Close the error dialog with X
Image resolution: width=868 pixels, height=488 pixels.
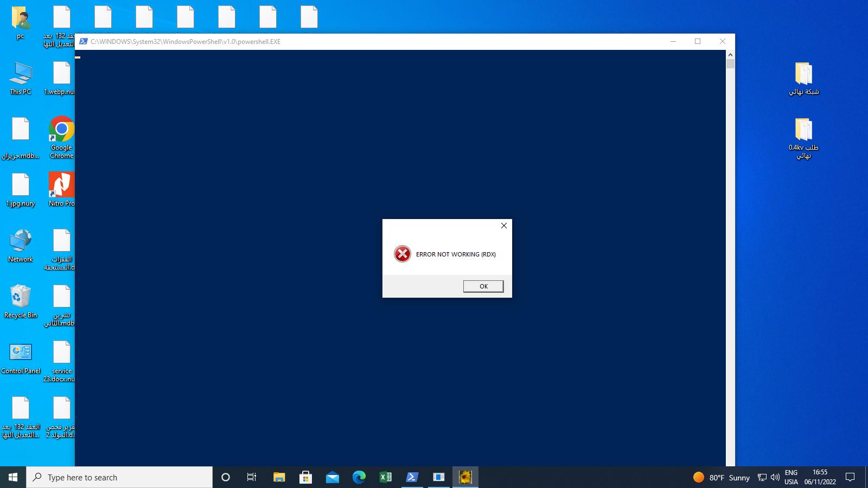click(x=503, y=226)
